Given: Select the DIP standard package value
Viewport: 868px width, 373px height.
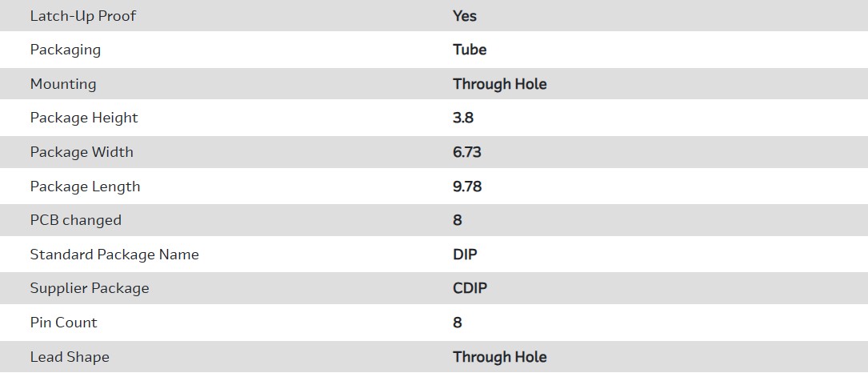Looking at the screenshot, I should [465, 255].
